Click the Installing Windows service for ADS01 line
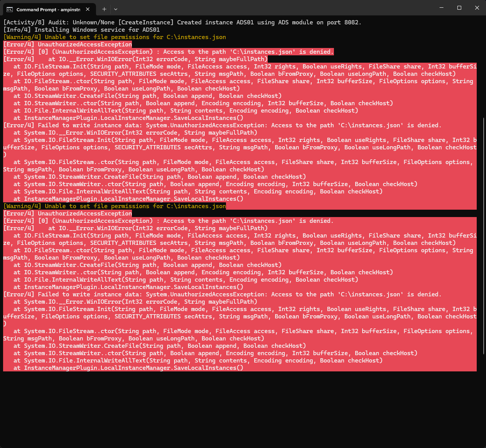 tap(81, 30)
